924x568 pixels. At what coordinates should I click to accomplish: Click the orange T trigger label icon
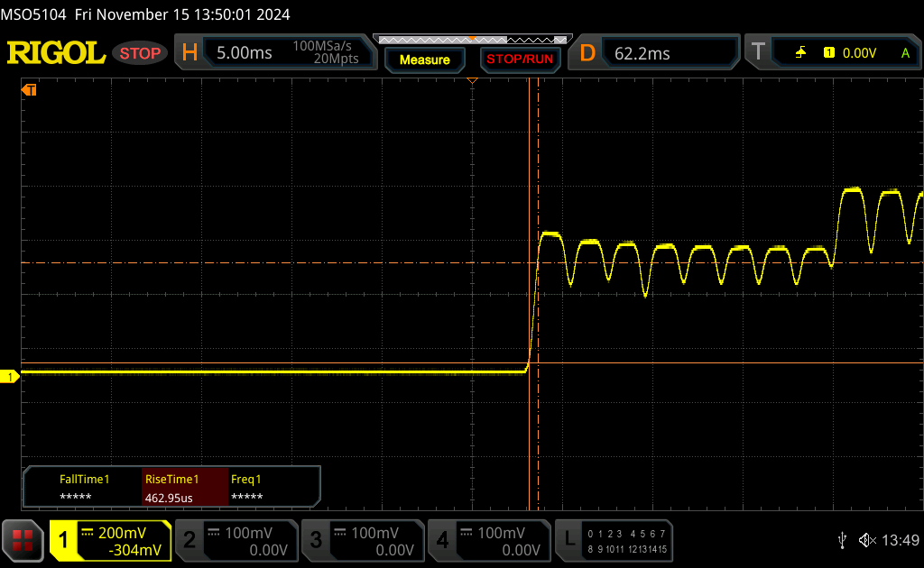[x=758, y=53]
